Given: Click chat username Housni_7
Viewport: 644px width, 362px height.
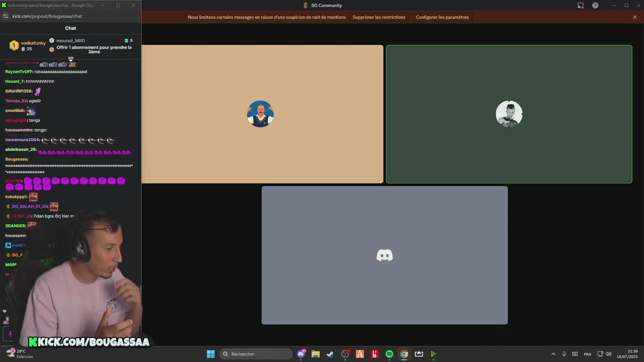Looking at the screenshot, I should pyautogui.click(x=15, y=81).
